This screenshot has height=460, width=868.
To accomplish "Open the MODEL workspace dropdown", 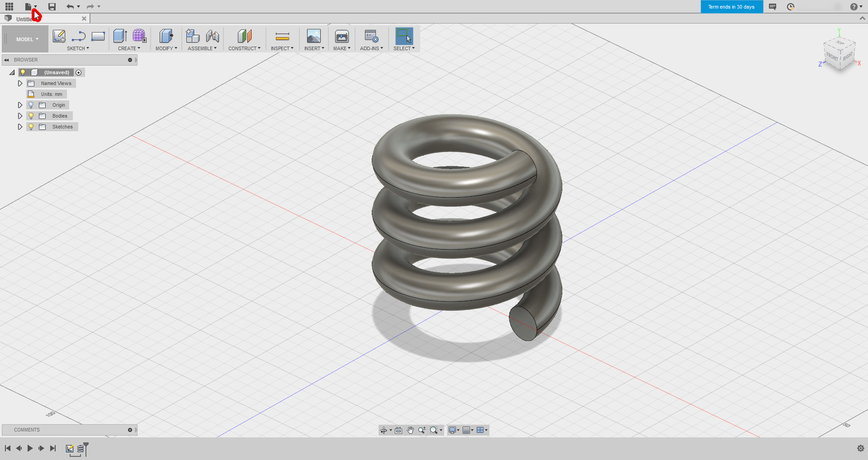I will coord(27,39).
